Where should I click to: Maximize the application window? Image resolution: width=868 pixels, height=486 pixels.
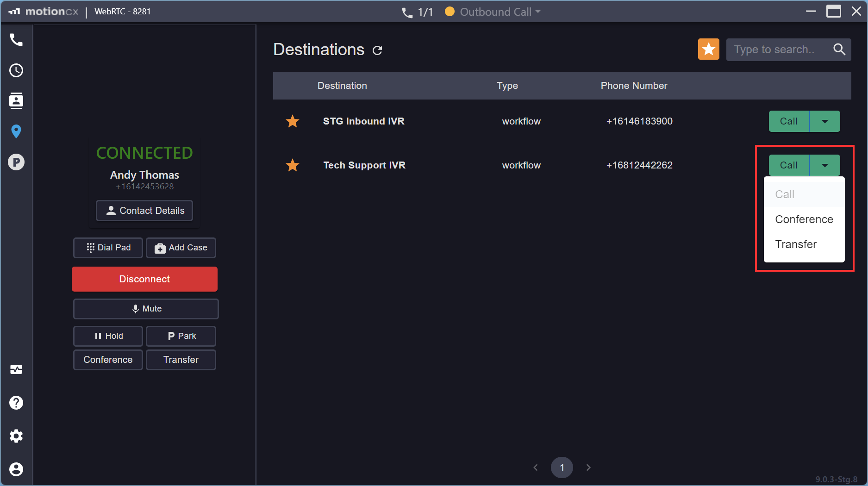point(834,12)
